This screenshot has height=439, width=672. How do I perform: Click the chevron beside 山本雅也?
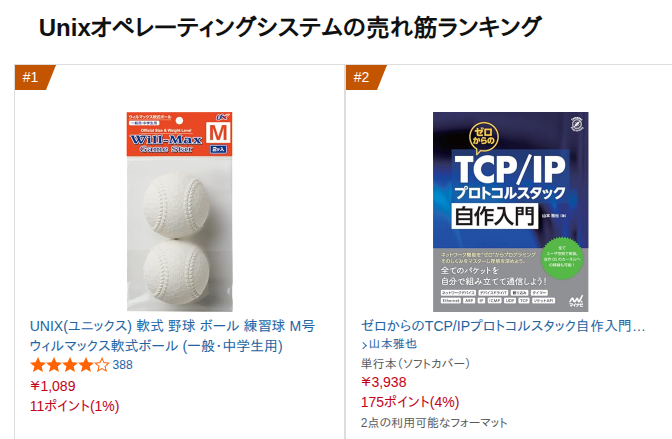364,345
